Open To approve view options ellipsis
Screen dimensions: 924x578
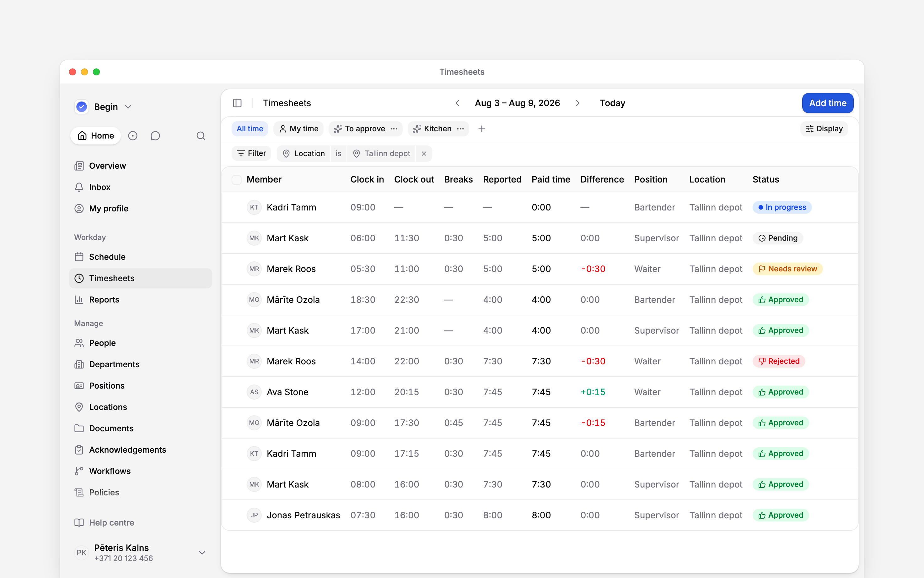(x=394, y=129)
